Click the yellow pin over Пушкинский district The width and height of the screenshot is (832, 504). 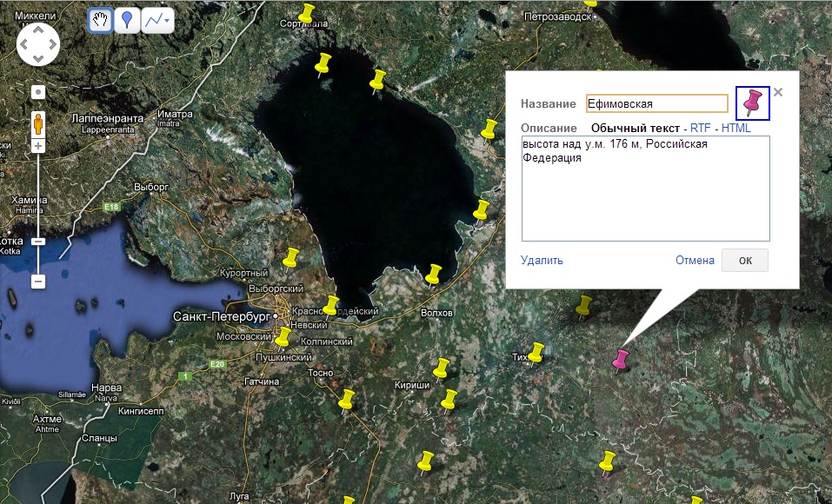point(283,339)
